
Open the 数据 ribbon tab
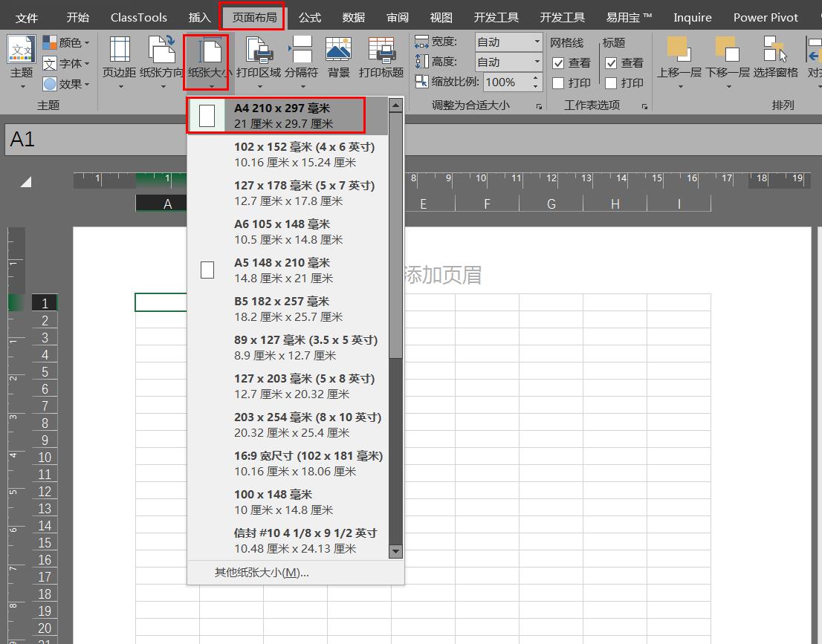tap(354, 17)
